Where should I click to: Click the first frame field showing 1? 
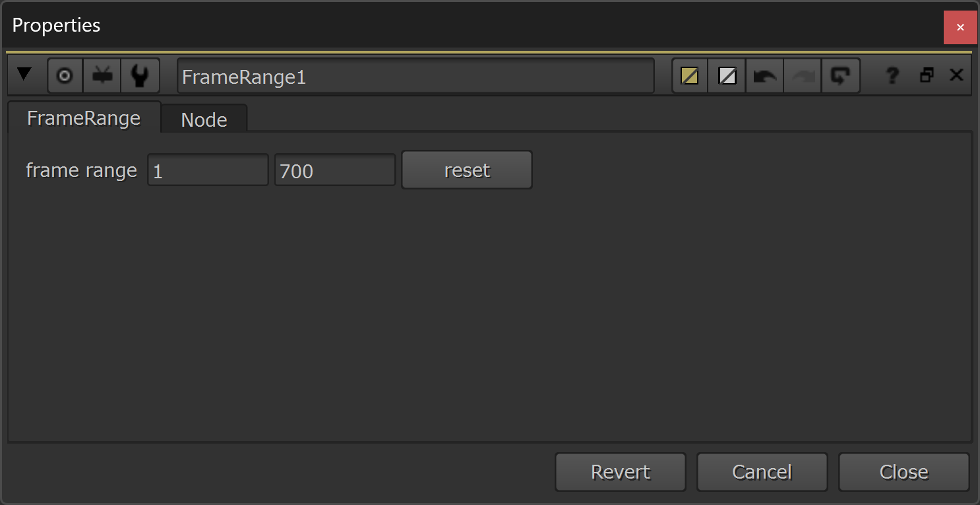click(208, 170)
